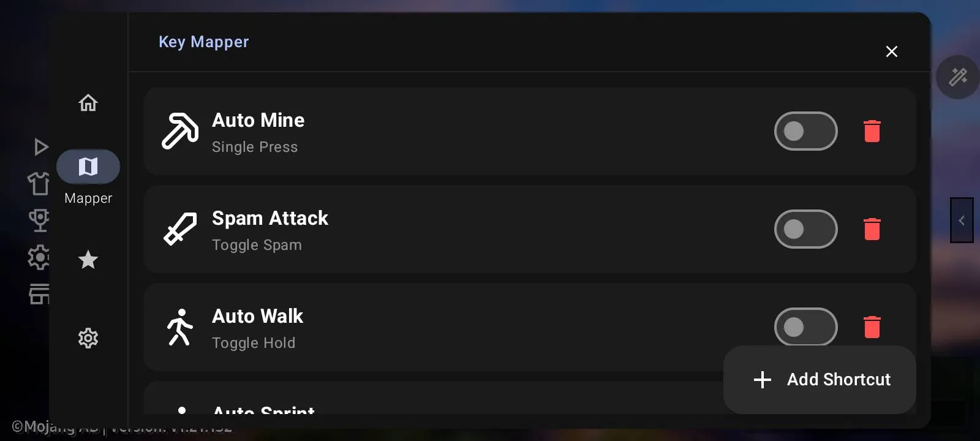Viewport: 980px width, 441px height.
Task: Delete the Spam Attack shortcut
Action: point(872,229)
